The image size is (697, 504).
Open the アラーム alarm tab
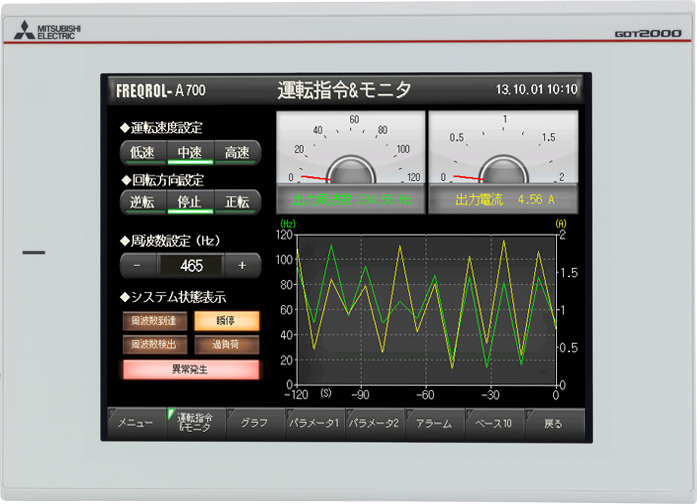[x=435, y=423]
